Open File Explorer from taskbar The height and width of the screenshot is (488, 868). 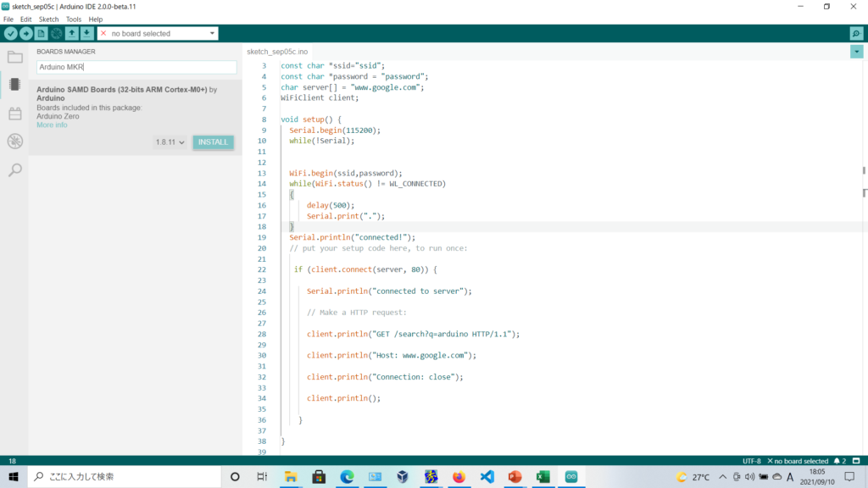[291, 476]
